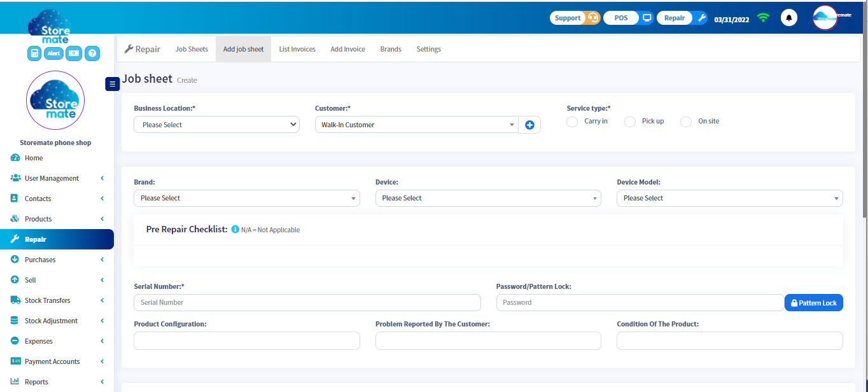This screenshot has width=868, height=392.
Task: Open Storemate phone shop round profile image
Action: point(55,100)
